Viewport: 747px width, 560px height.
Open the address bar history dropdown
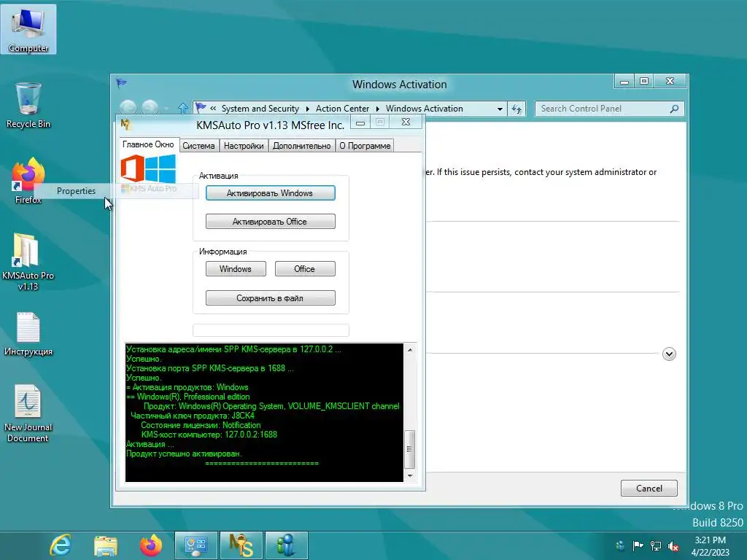tap(500, 109)
